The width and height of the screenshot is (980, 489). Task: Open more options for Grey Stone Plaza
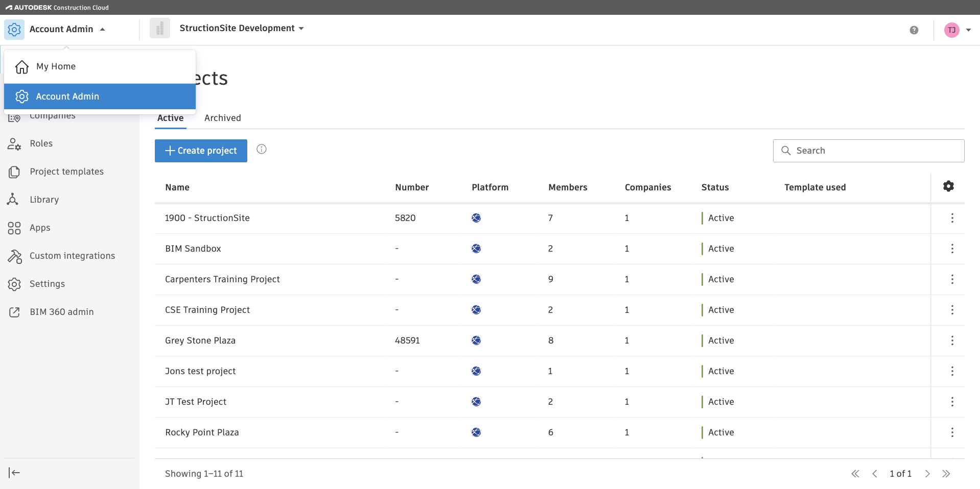(x=952, y=340)
